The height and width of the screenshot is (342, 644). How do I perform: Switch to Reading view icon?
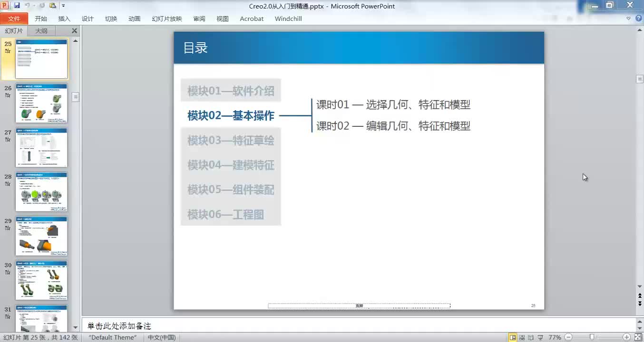point(531,337)
